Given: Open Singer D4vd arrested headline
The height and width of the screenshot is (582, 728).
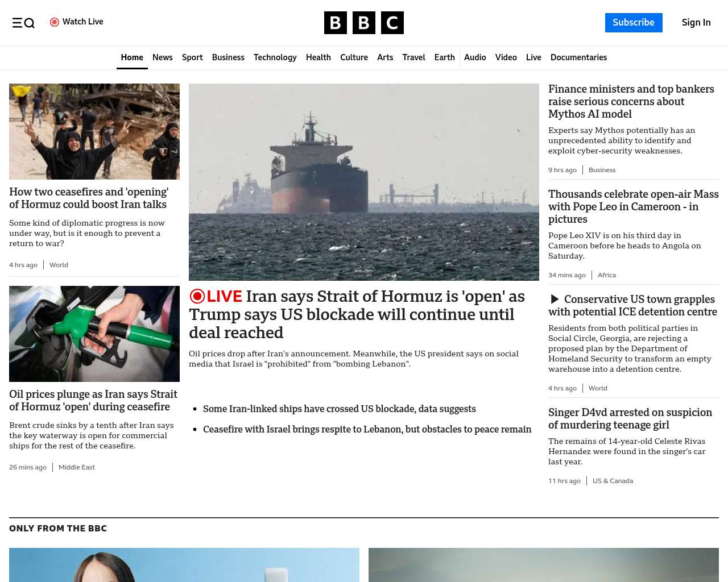Looking at the screenshot, I should click(x=630, y=418).
